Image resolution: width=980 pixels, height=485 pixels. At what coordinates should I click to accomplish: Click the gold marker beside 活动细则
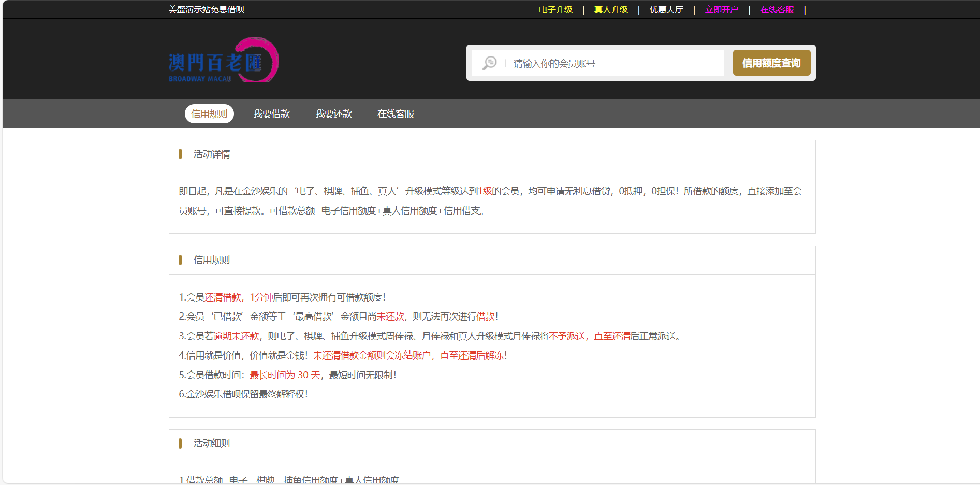pos(180,444)
